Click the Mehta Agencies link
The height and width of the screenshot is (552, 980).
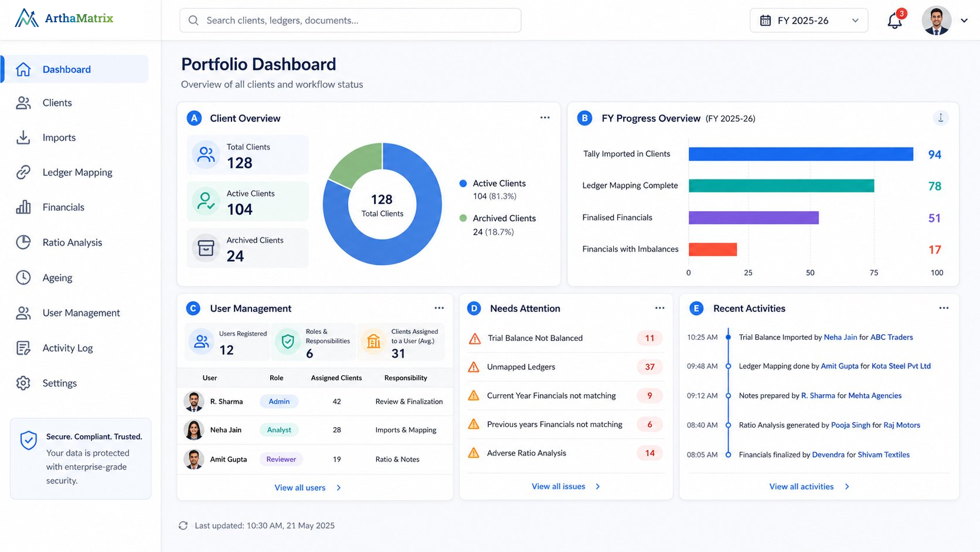click(x=874, y=396)
